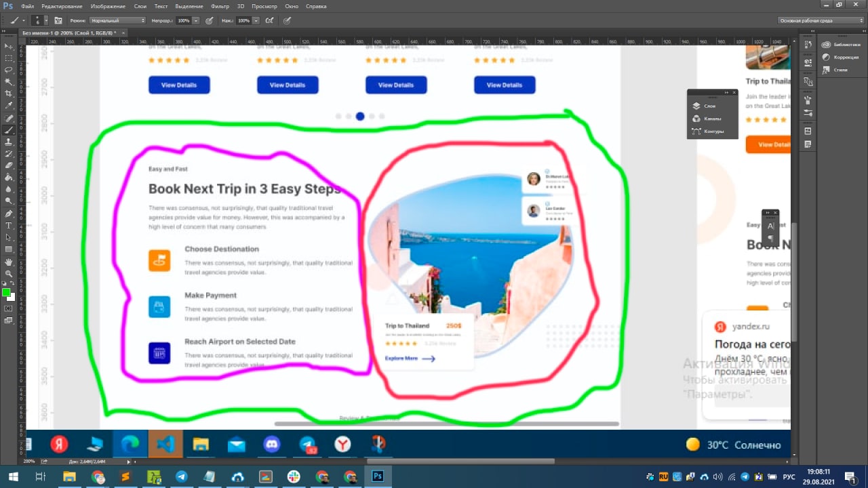Open the Windows Start menu
This screenshot has width=868, height=488.
(x=12, y=476)
